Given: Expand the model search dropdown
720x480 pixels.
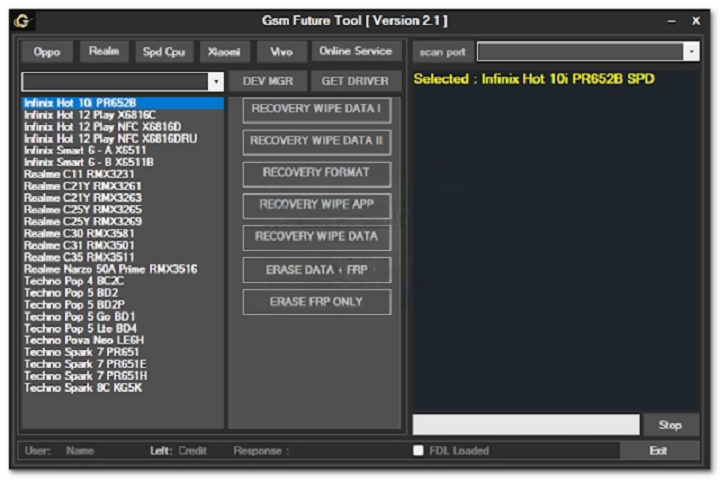Looking at the screenshot, I should coord(216,81).
